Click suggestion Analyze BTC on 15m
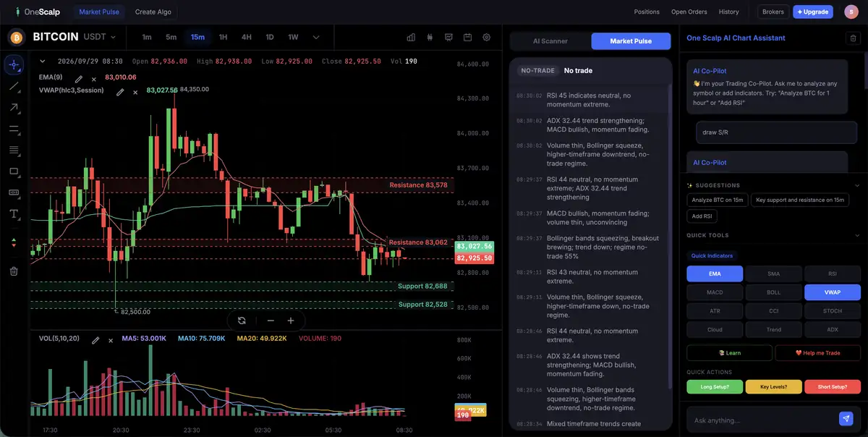The width and height of the screenshot is (868, 437). coord(717,200)
